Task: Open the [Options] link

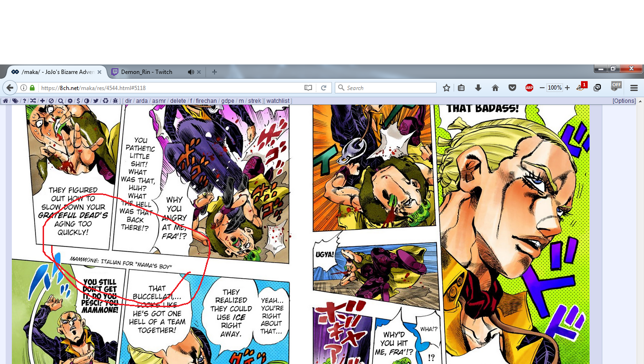Action: click(x=624, y=101)
